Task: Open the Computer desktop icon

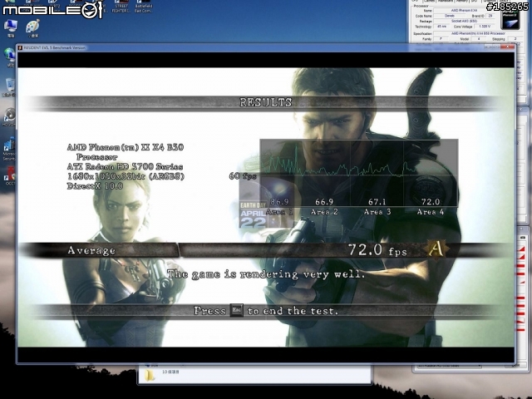Action: point(11,27)
